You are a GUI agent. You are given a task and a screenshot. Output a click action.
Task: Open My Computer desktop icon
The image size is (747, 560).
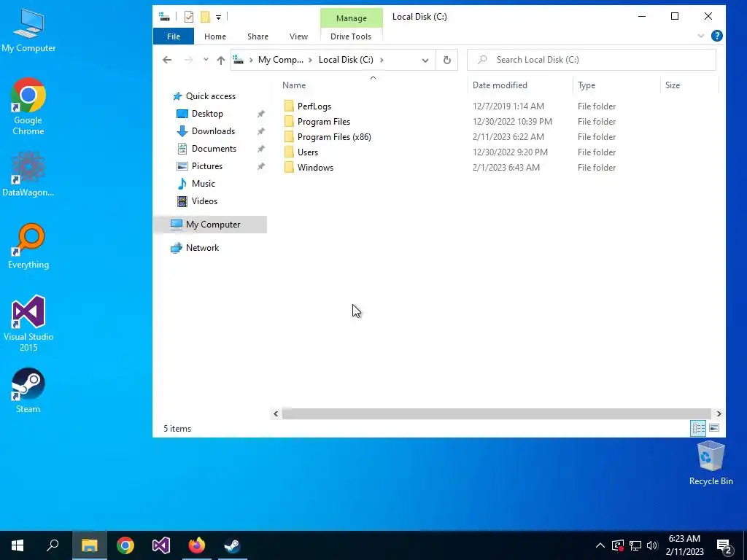[28, 29]
